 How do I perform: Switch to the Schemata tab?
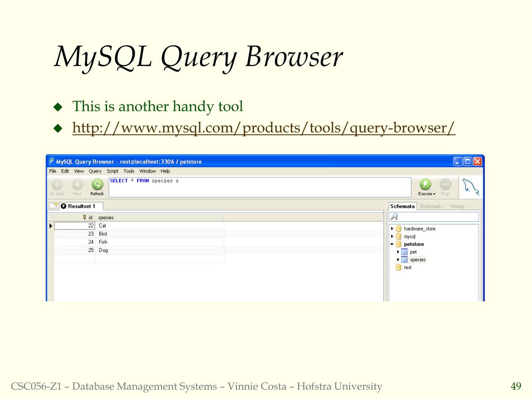[403, 206]
